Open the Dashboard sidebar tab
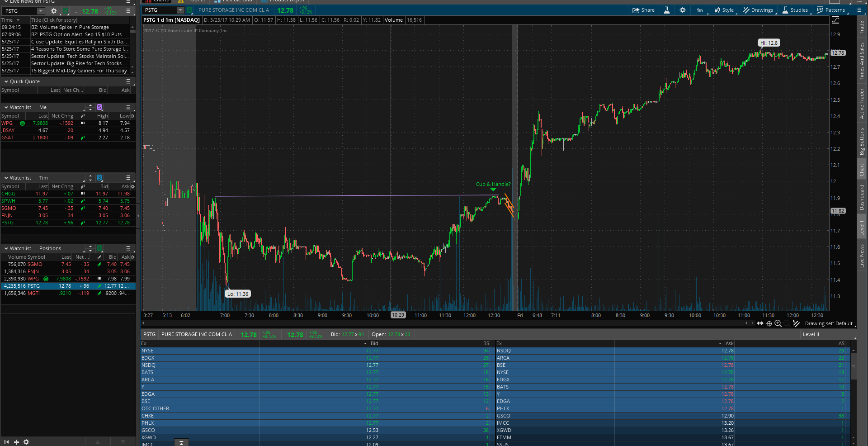This screenshot has height=446, width=868. point(862,197)
